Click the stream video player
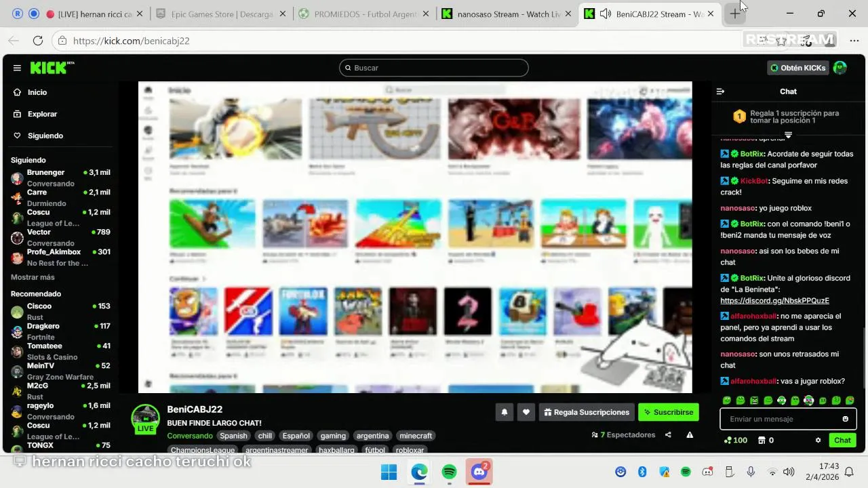868x488 pixels. point(415,237)
